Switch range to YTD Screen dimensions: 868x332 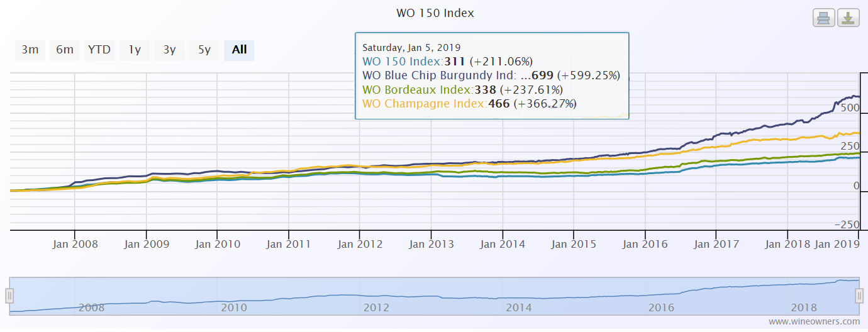point(99,50)
